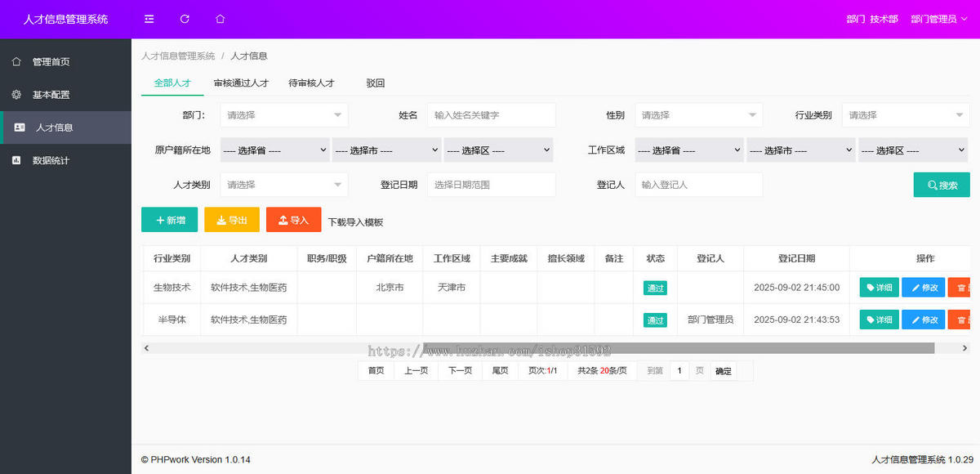Click the 人才信息管理系统 logo title
This screenshot has height=474, width=980.
click(65, 19)
